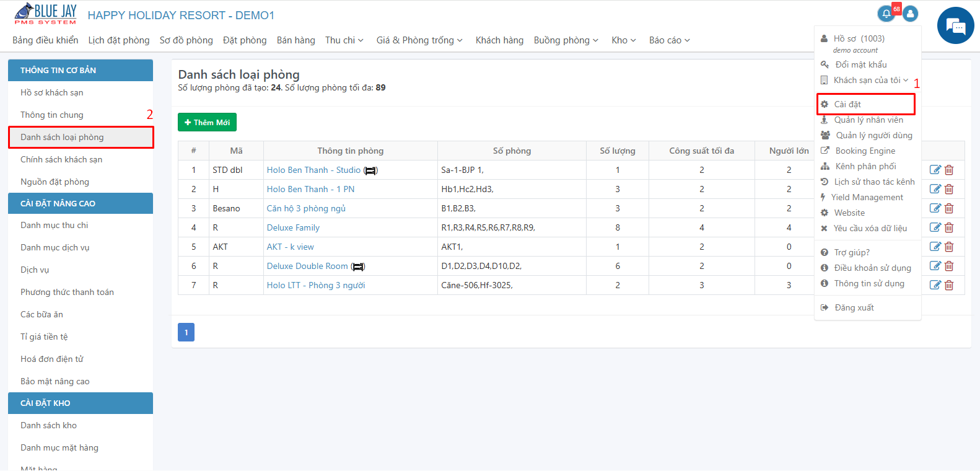This screenshot has width=980, height=471.
Task: Delete the Căn hộ 3 phòng ngủ row
Action: [949, 208]
